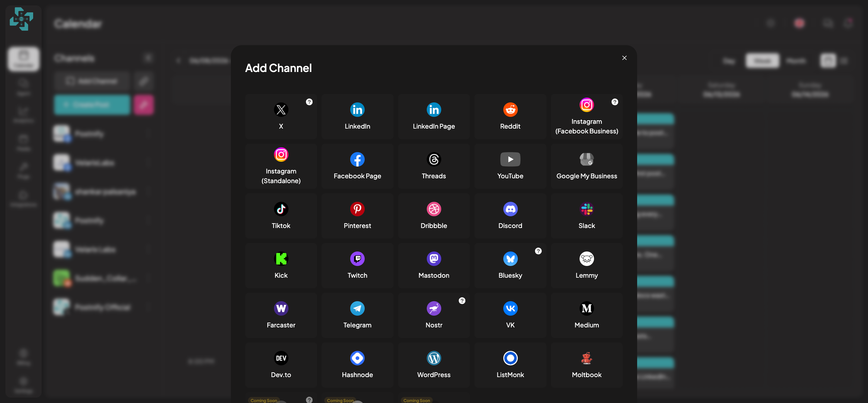868x403 pixels.
Task: Choose the Farcaster channel
Action: (281, 315)
